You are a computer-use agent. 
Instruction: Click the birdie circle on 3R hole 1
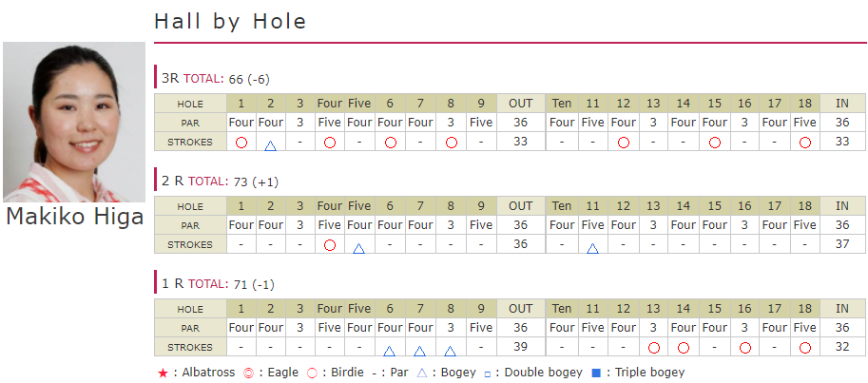pos(241,143)
